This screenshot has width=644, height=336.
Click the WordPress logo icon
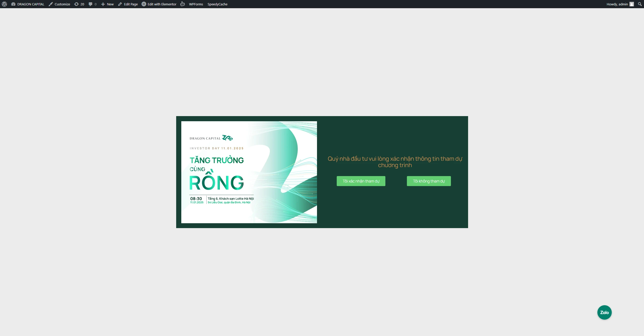click(4, 4)
